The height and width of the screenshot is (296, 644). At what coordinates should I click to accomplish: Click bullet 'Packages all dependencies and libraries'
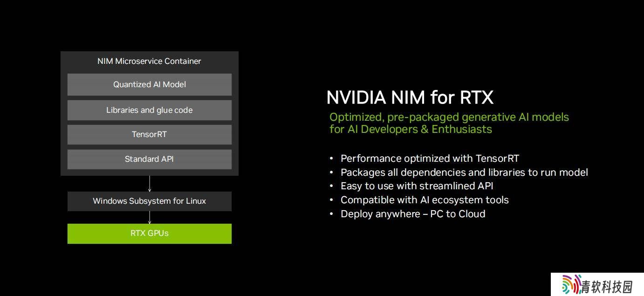[x=464, y=172]
